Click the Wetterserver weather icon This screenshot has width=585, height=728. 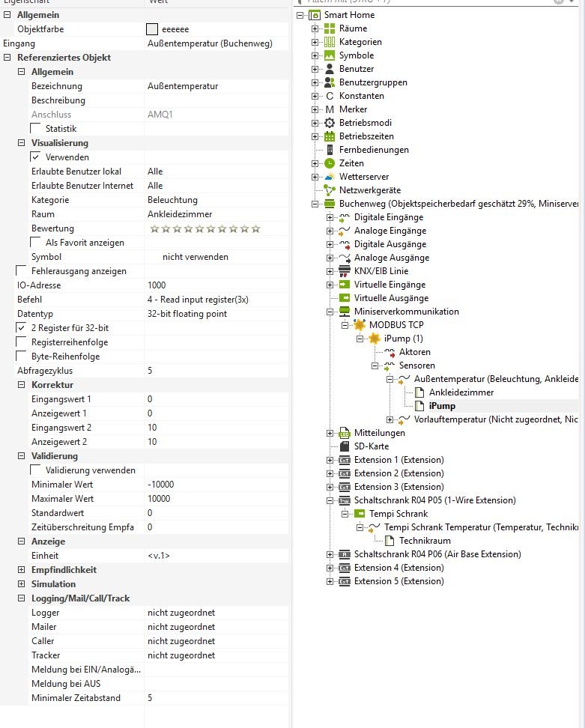point(329,177)
